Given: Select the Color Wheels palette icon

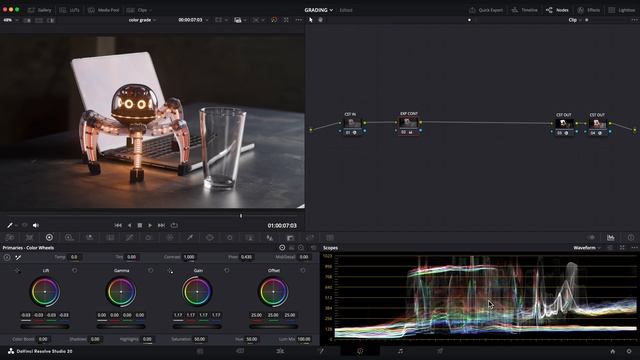Looking at the screenshot, I should pos(49,238).
